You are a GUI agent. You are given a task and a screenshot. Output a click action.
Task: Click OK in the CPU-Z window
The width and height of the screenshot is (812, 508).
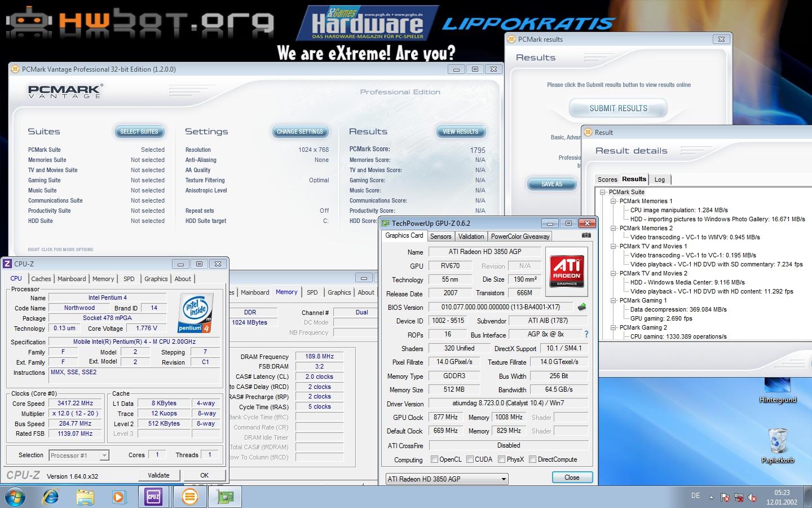click(x=205, y=475)
